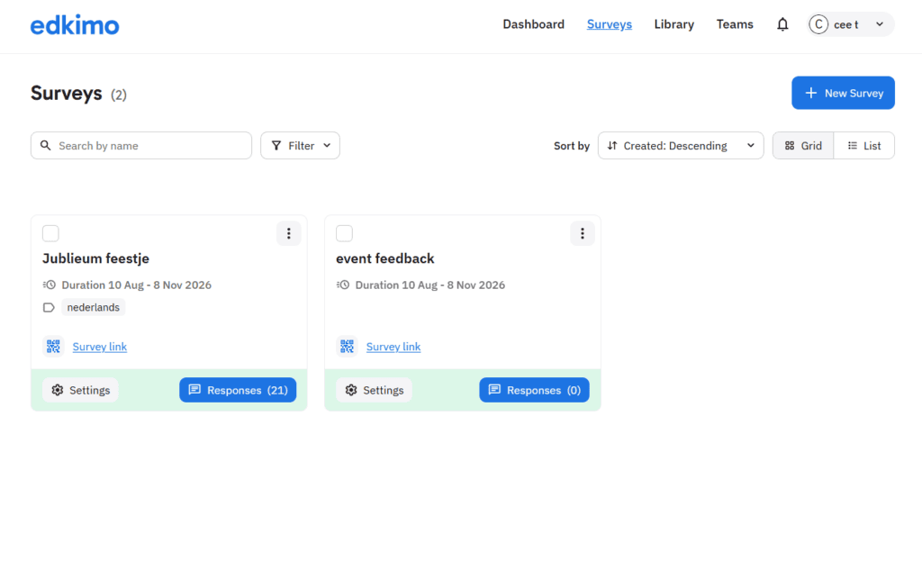Expand the Filter dropdown
Viewport: 922px width, 588px height.
300,145
